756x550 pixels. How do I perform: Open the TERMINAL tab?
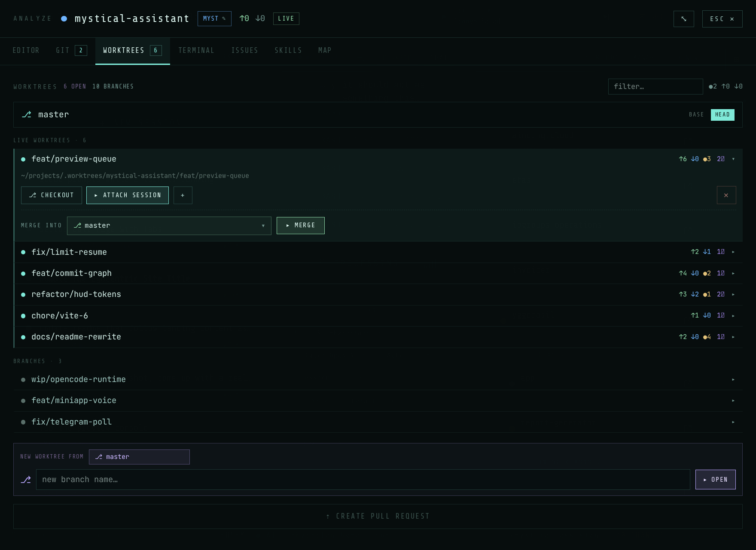pos(196,51)
